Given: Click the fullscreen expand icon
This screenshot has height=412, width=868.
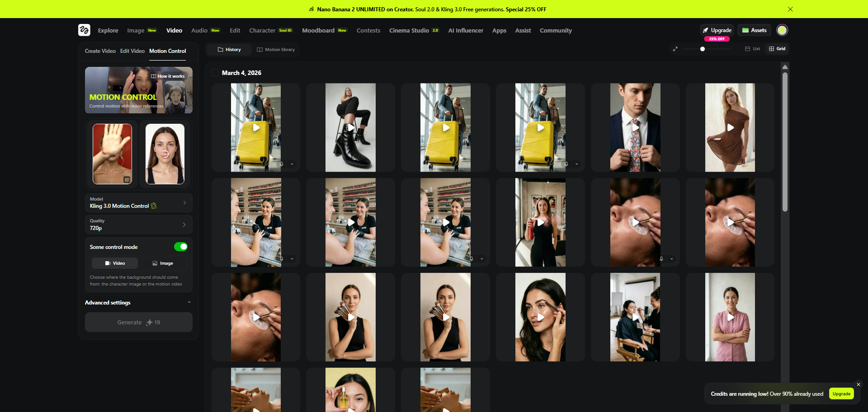Looking at the screenshot, I should [x=675, y=49].
